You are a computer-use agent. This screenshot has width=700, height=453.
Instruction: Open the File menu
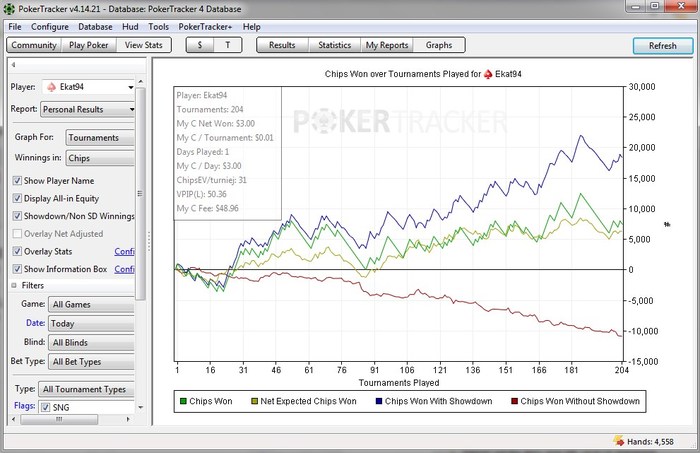pyautogui.click(x=15, y=27)
